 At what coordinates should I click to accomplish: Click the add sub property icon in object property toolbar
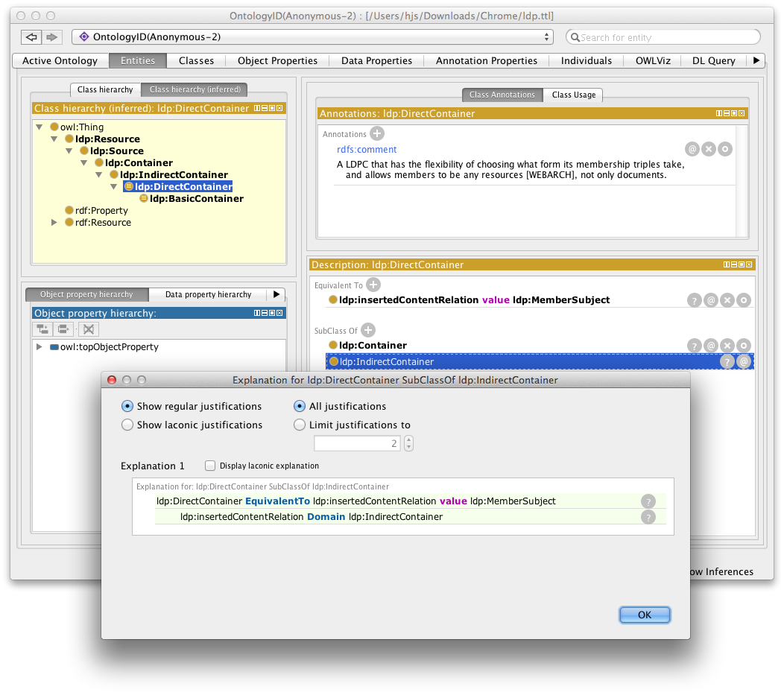[42, 329]
